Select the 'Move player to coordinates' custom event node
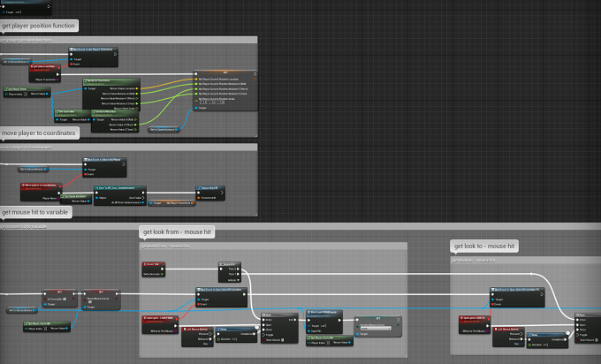 tap(41, 192)
